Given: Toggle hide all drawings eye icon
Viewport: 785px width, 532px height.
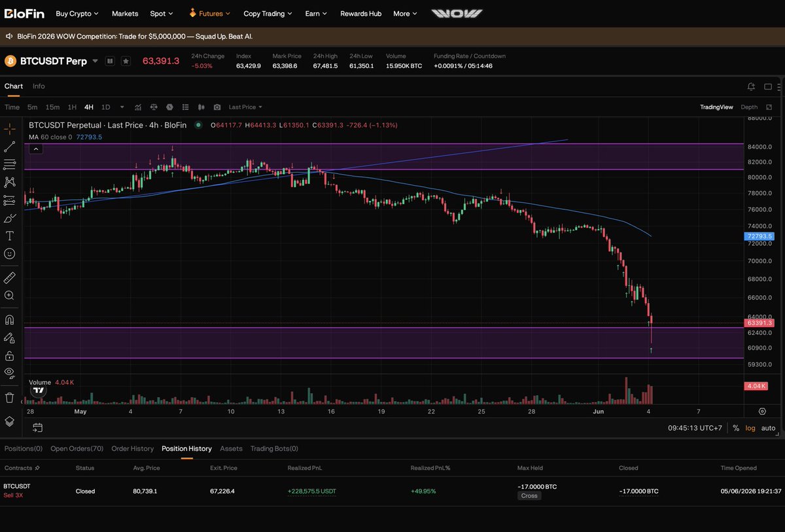Looking at the screenshot, I should 10,373.
